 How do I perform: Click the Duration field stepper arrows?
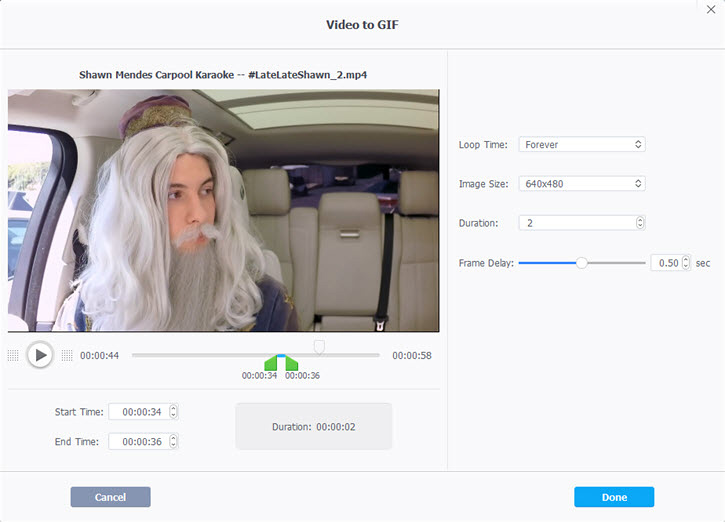click(x=640, y=223)
